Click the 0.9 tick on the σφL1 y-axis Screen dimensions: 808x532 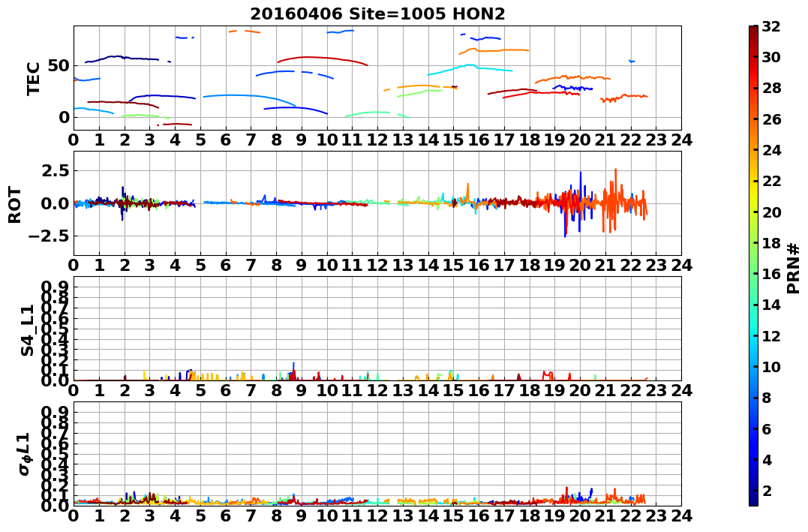point(56,411)
